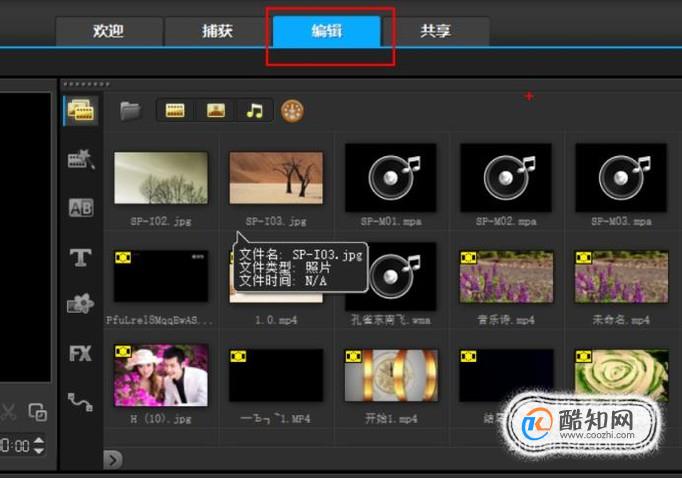682x478 pixels.
Task: Open the Path library icon
Action: (80, 401)
